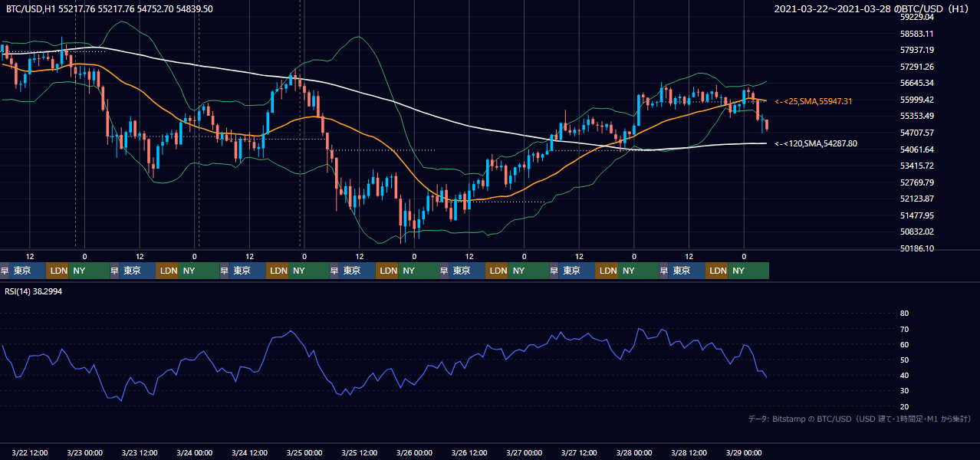
Task: Click the 3/27 12:00 date label
Action: click(x=580, y=452)
